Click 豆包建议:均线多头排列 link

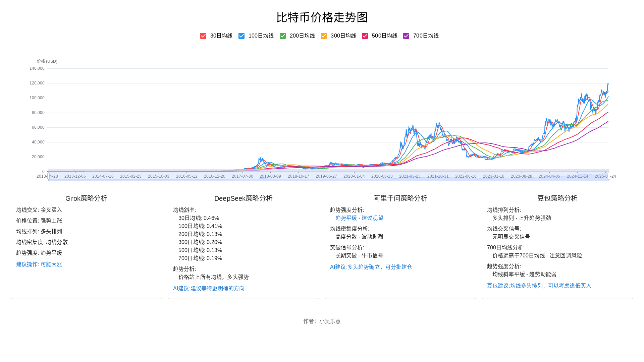[x=539, y=286]
